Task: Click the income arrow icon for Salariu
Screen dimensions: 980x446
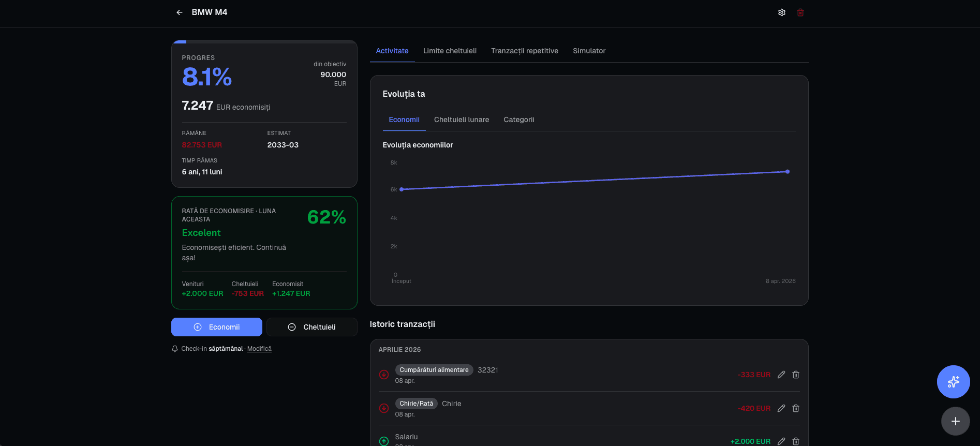Action: point(384,441)
